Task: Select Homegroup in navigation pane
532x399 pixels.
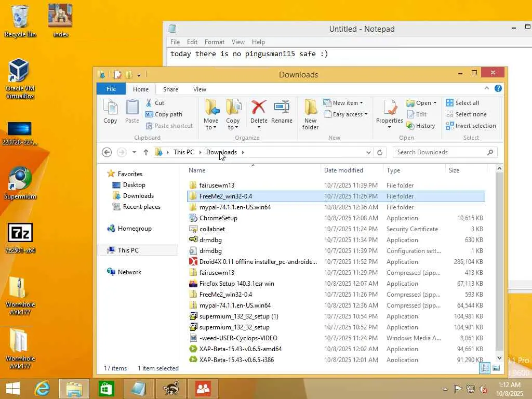Action: (129, 229)
